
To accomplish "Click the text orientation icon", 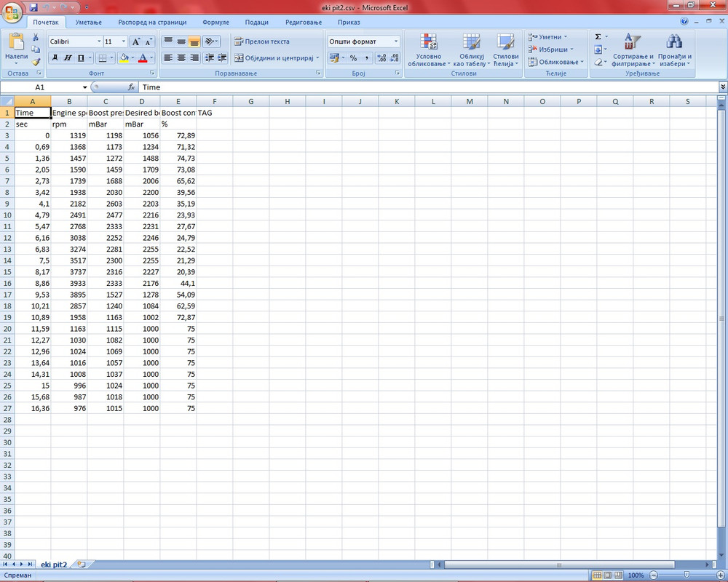I will pyautogui.click(x=210, y=41).
